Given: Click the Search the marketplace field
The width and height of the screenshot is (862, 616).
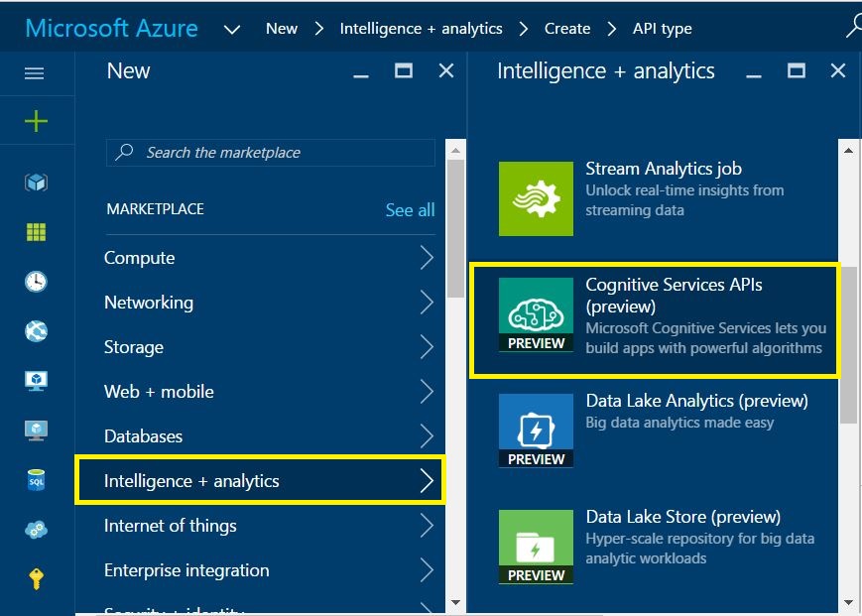Looking at the screenshot, I should coord(271,153).
